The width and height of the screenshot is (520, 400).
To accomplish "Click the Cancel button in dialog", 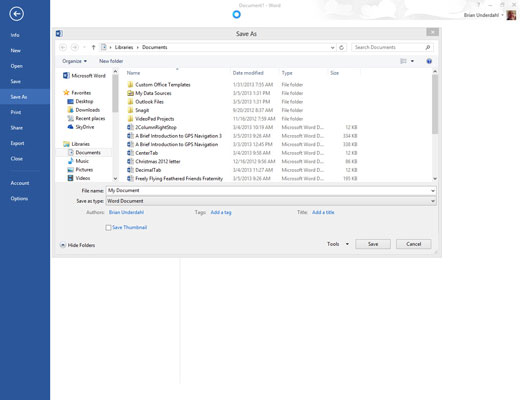I will 413,244.
